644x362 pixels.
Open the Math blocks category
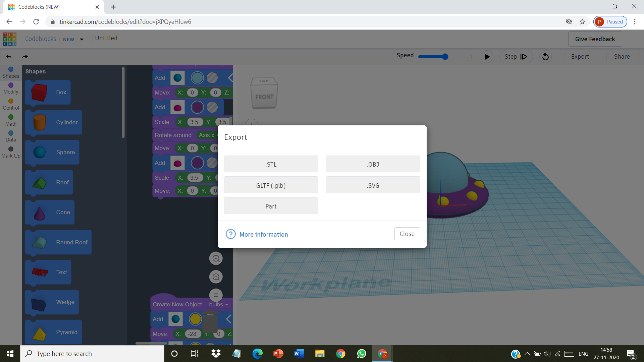click(x=10, y=120)
